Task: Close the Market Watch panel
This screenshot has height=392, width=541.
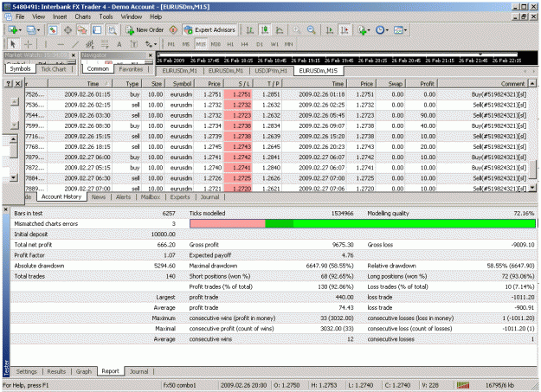Action: point(74,55)
